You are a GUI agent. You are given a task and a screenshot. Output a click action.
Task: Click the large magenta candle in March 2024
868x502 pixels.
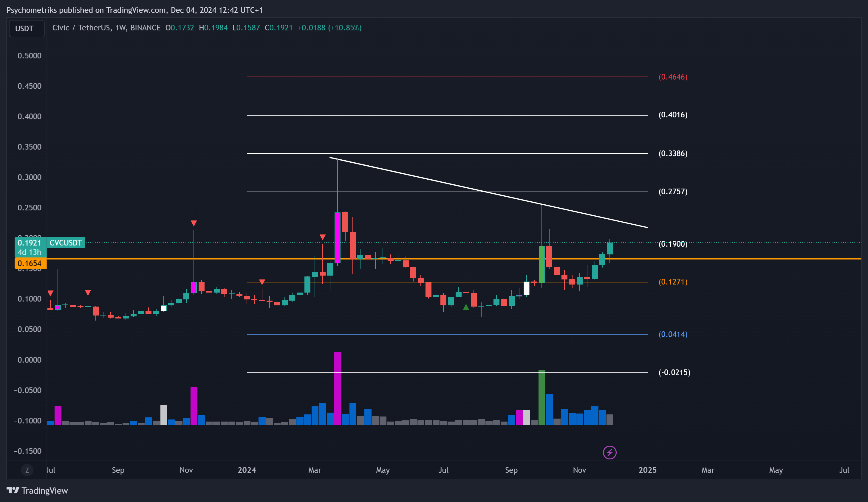point(338,238)
